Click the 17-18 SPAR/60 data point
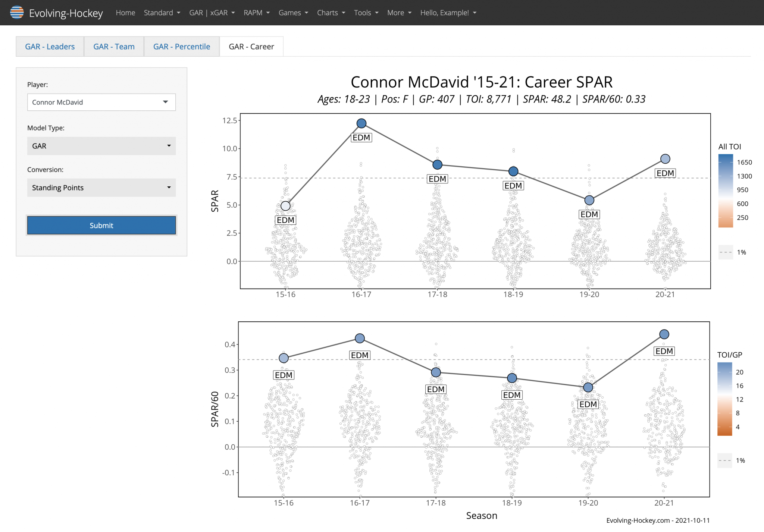This screenshot has height=532, width=764. [436, 372]
